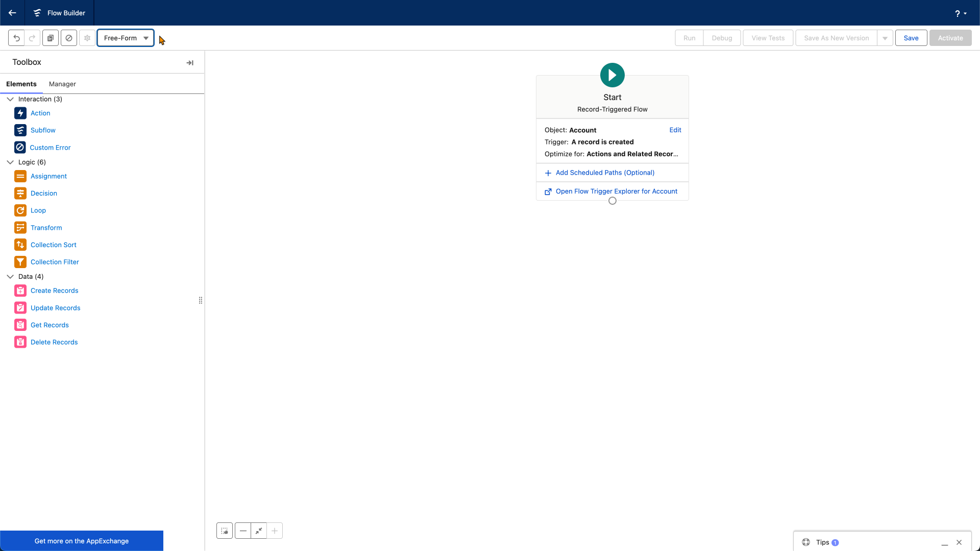
Task: Toggle the canvas select mode button
Action: pos(225,531)
